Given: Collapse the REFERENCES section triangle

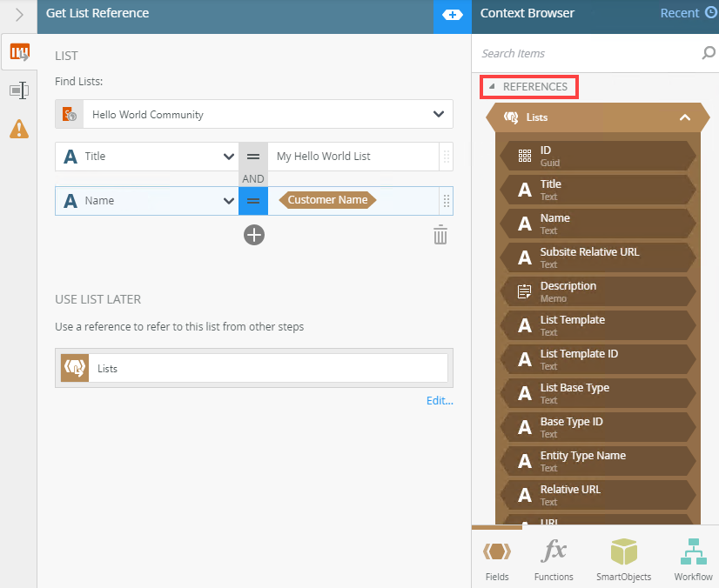Looking at the screenshot, I should (492, 86).
